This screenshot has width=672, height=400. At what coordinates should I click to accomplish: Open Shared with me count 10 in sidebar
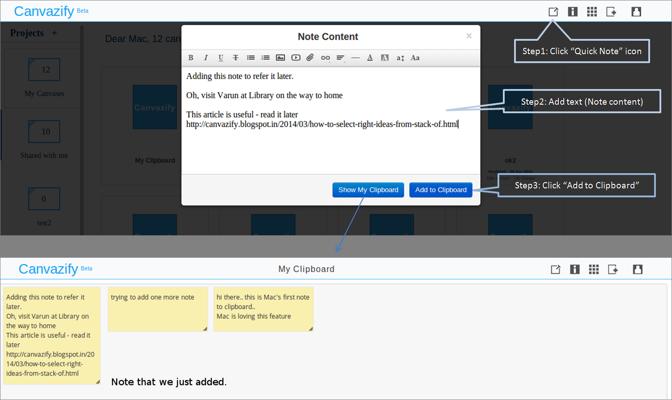[44, 131]
